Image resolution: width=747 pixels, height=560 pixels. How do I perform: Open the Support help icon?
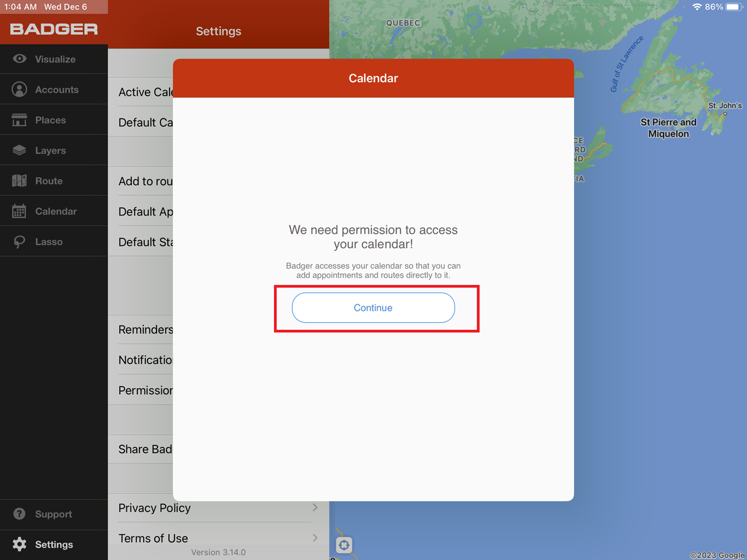point(20,514)
